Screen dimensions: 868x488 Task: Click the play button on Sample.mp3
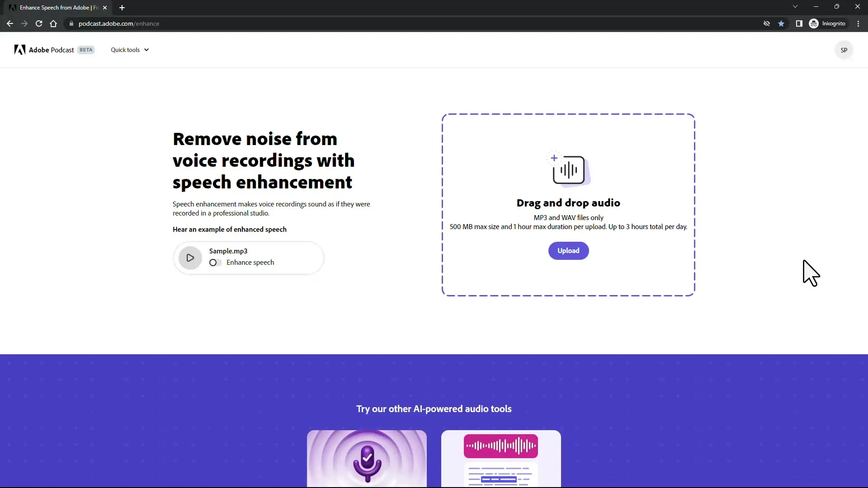pyautogui.click(x=189, y=257)
